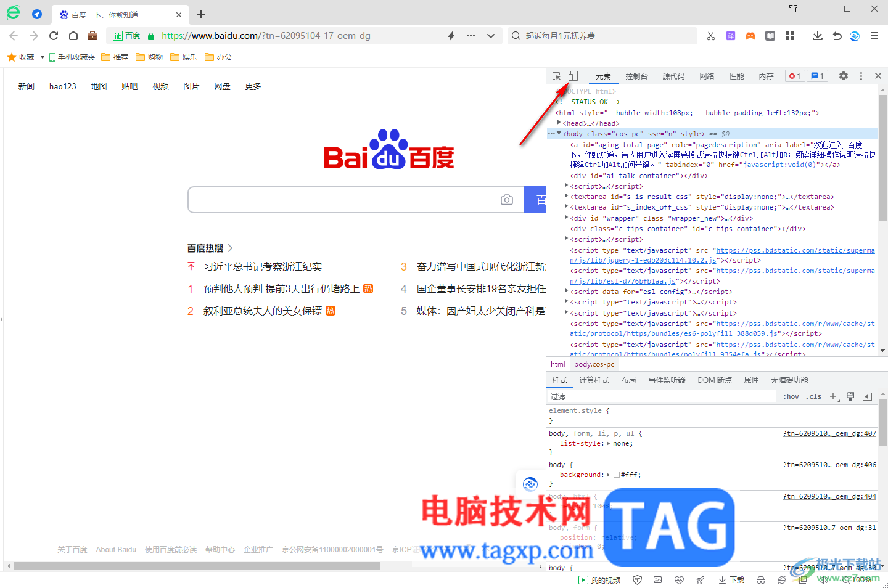The image size is (888, 588).
Task: Click the 新闻 link on Baidu
Action: (x=27, y=86)
